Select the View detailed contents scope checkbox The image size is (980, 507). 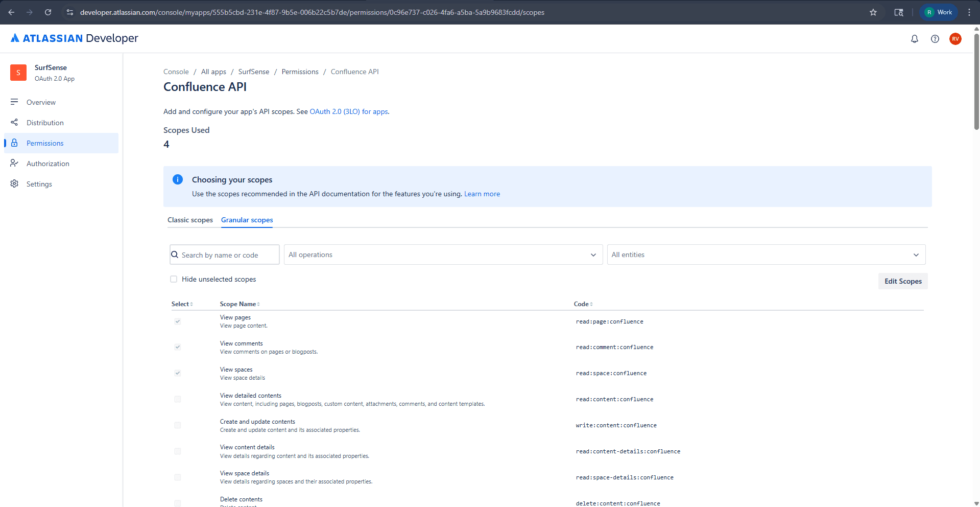click(x=177, y=399)
